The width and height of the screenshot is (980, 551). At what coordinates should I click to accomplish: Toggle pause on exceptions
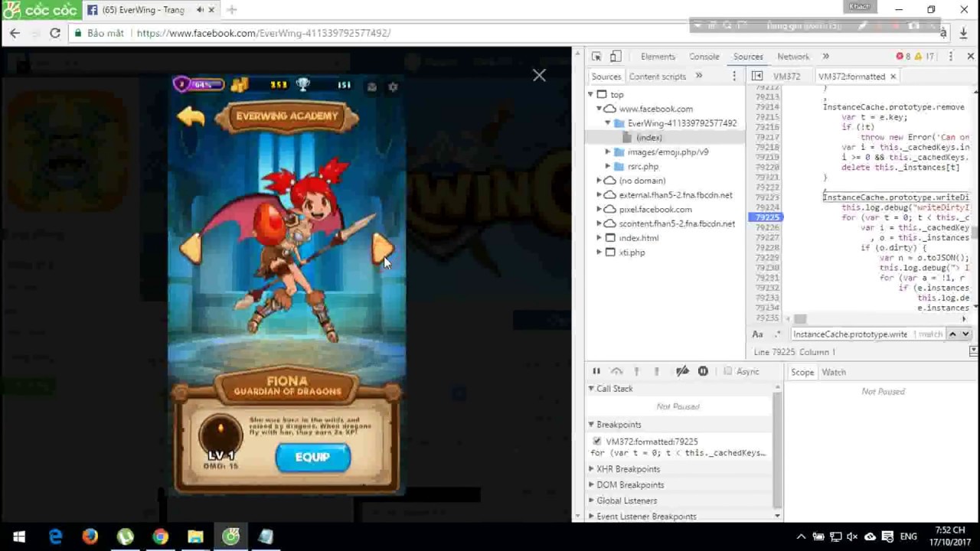703,371
